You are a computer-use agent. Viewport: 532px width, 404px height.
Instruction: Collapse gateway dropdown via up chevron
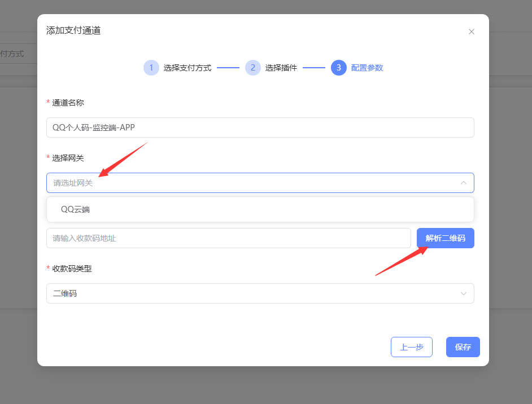[464, 183]
